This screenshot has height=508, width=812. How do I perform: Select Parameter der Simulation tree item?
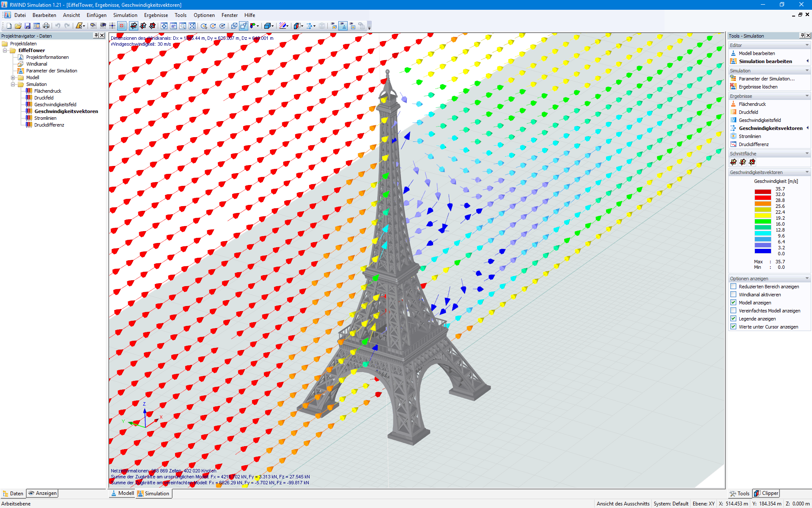(x=52, y=71)
